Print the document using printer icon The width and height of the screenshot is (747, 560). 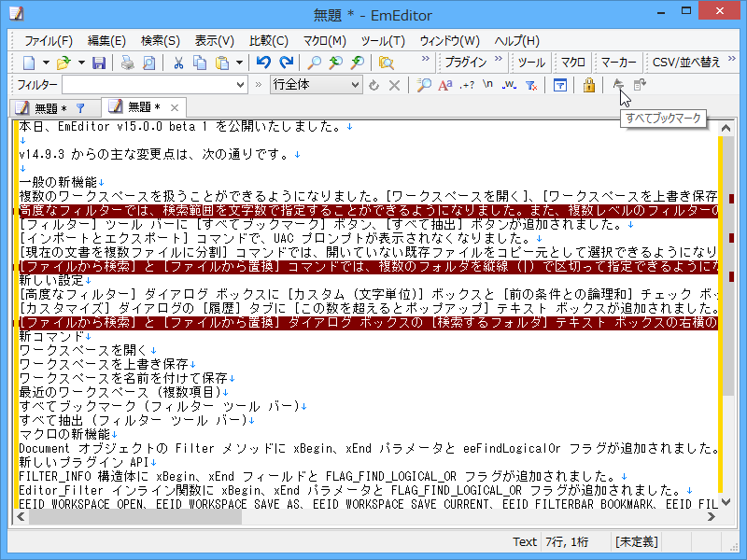[x=127, y=63]
